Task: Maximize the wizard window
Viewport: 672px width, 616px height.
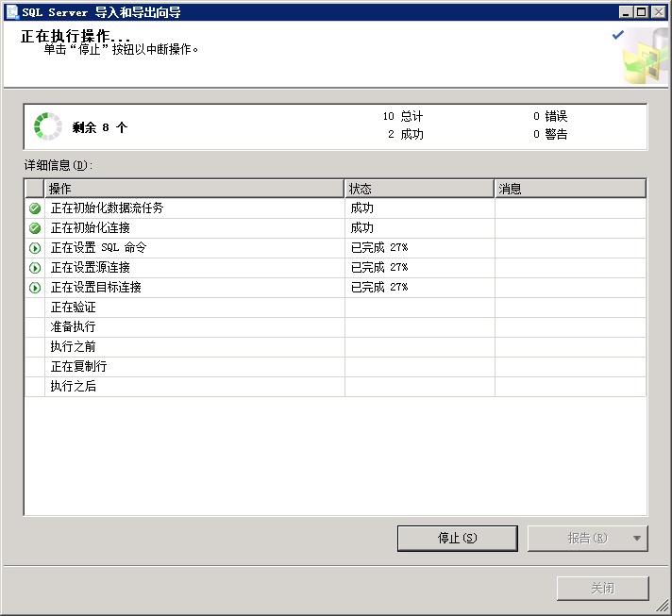Action: tap(642, 12)
